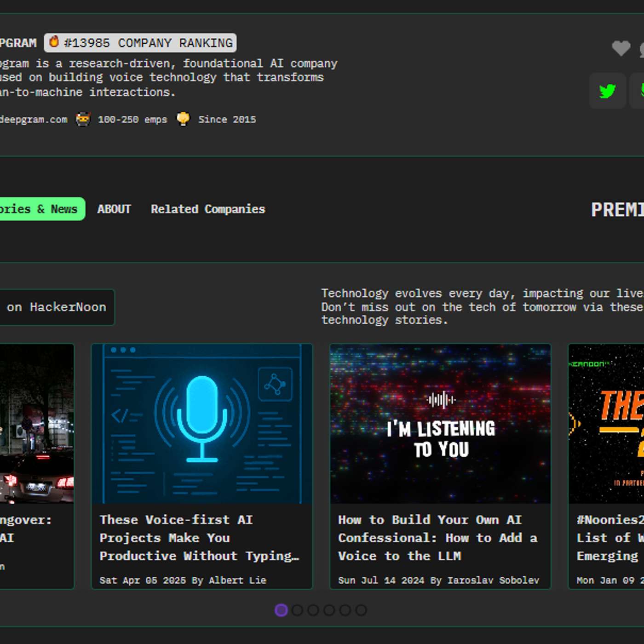This screenshot has width=644, height=644.
Task: Click the Noonies story card thumbnail
Action: pos(607,423)
